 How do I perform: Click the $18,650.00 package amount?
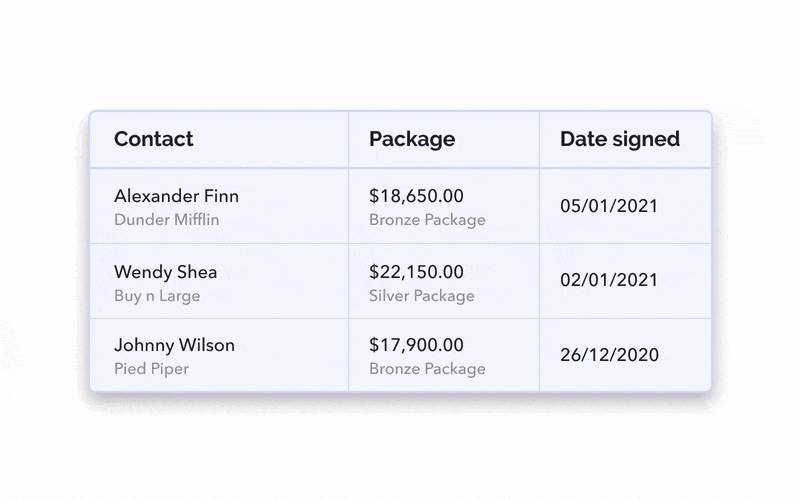click(x=416, y=196)
